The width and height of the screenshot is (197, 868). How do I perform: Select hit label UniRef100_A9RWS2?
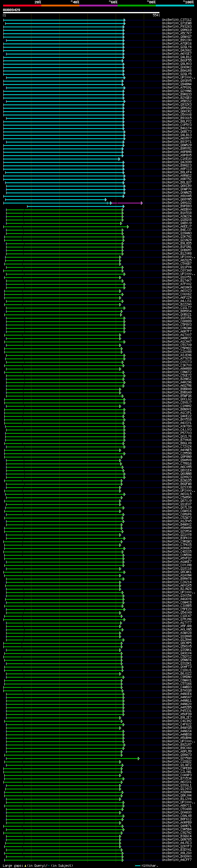(177, 176)
